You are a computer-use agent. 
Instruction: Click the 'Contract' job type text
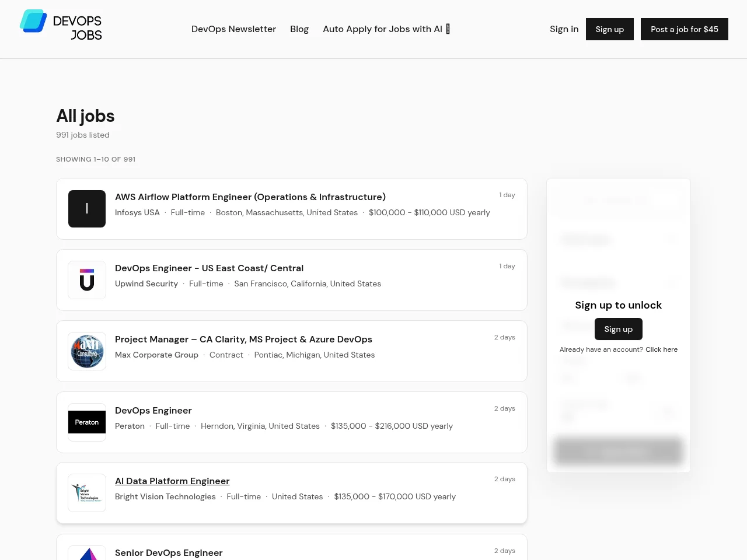[226, 355]
